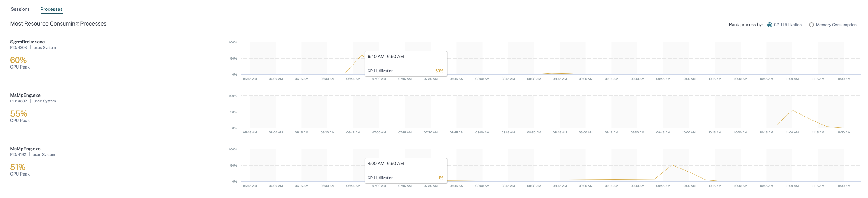
Task: Click MsMpEng.exe name above PID 4192
Action: tap(25, 149)
